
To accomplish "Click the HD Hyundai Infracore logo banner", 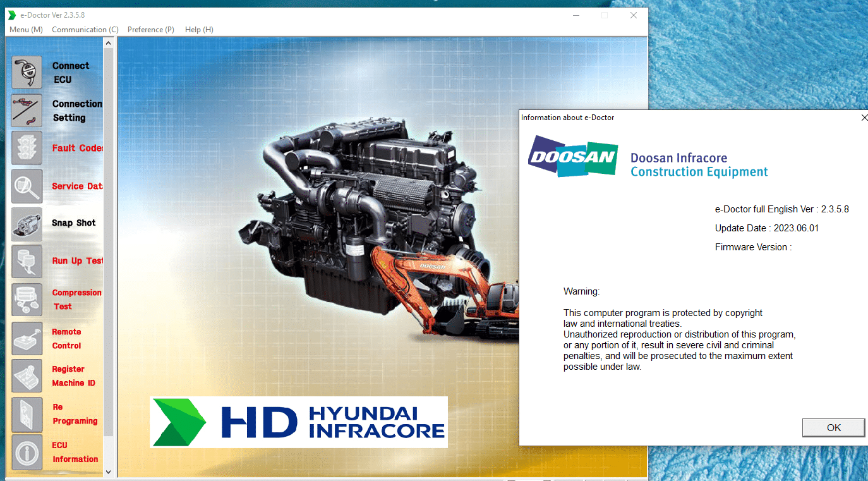I will coord(299,422).
